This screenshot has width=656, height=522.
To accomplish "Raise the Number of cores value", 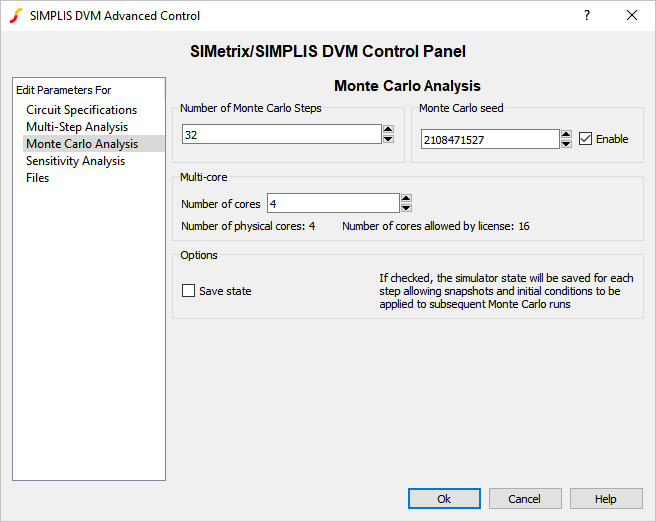I will click(x=406, y=198).
